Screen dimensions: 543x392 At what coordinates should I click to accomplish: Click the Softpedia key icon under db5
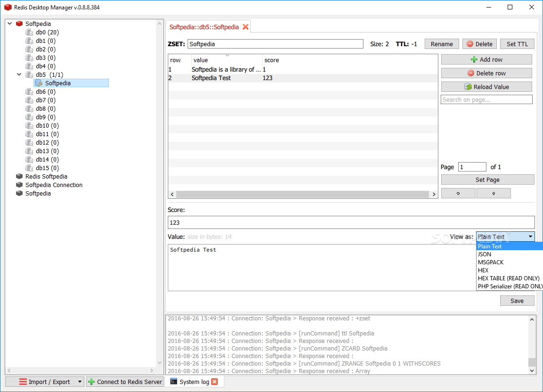coord(39,83)
